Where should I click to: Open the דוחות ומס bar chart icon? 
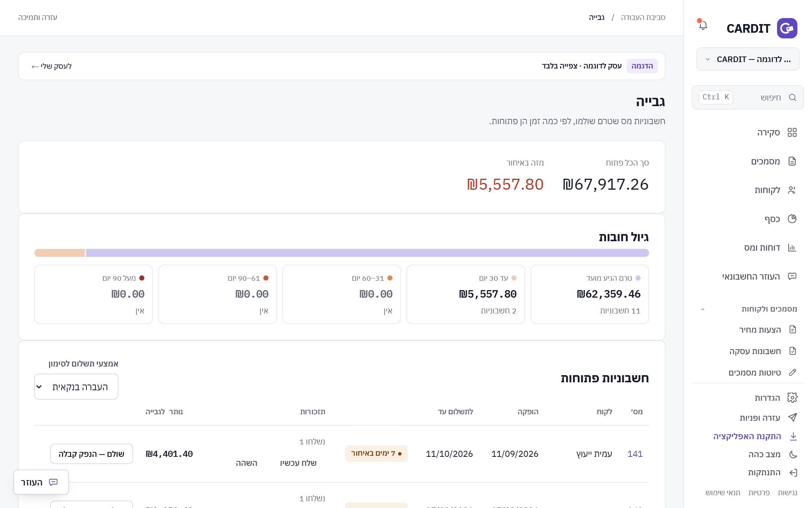(792, 248)
